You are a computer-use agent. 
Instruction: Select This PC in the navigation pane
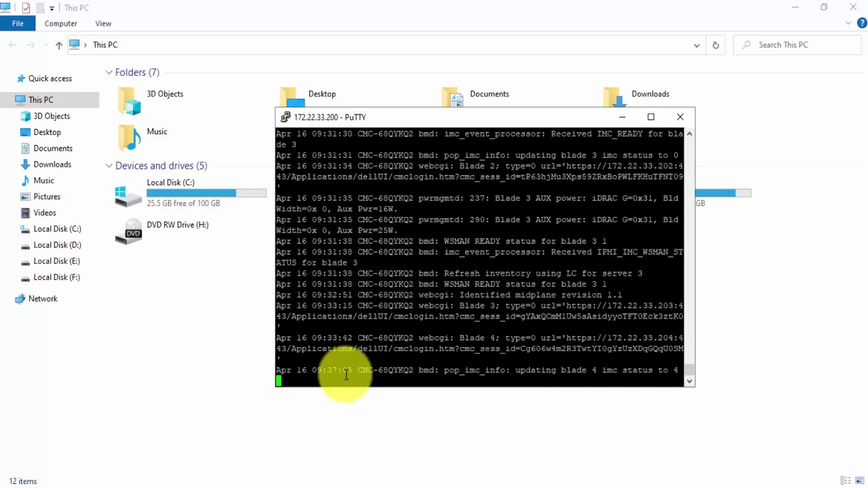[x=41, y=100]
